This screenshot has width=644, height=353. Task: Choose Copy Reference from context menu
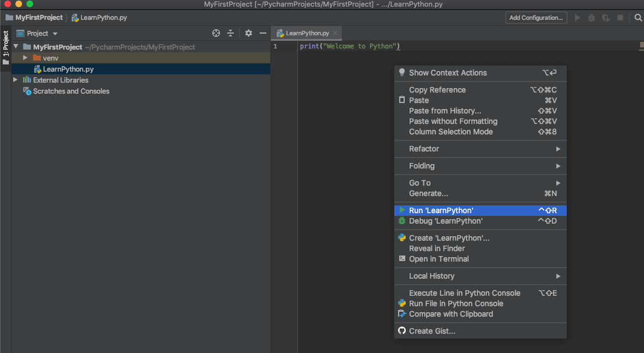pos(480,90)
